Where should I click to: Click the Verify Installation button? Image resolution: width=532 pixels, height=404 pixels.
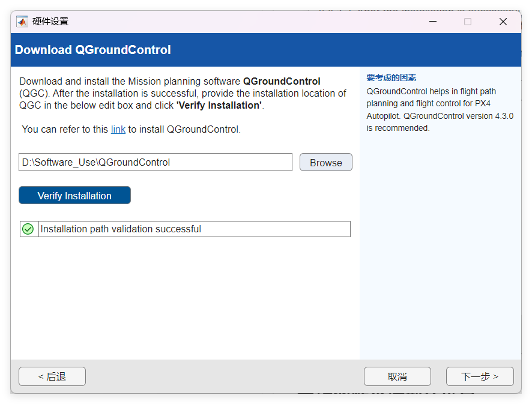(x=74, y=196)
